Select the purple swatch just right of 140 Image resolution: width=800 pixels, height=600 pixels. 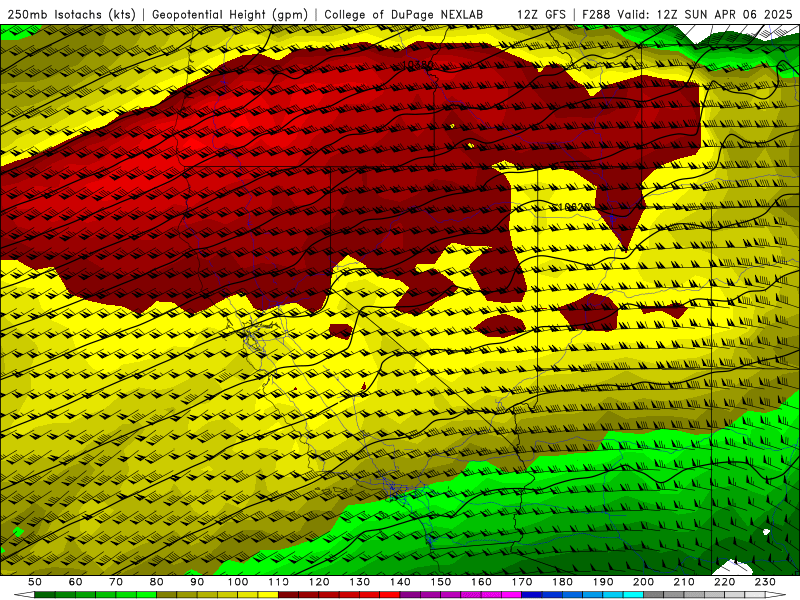tap(410, 595)
